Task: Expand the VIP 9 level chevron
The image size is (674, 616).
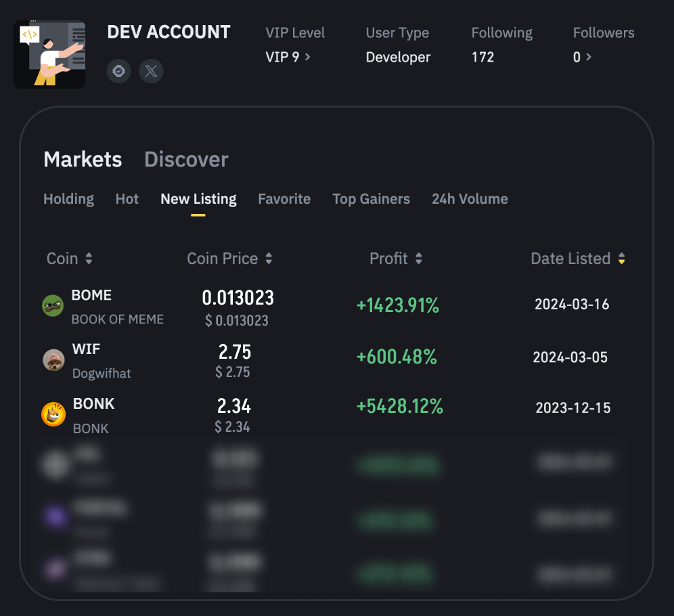Action: point(307,57)
